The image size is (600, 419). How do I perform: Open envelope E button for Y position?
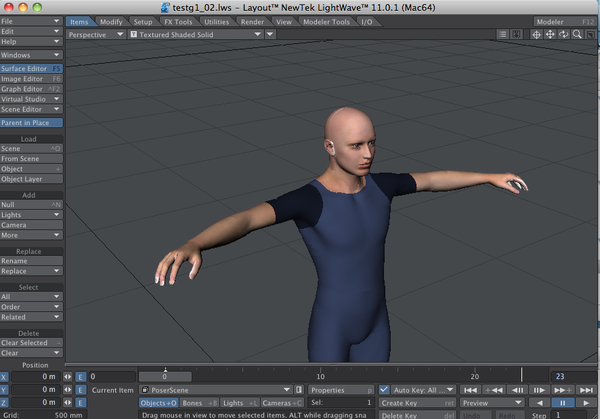coord(80,390)
